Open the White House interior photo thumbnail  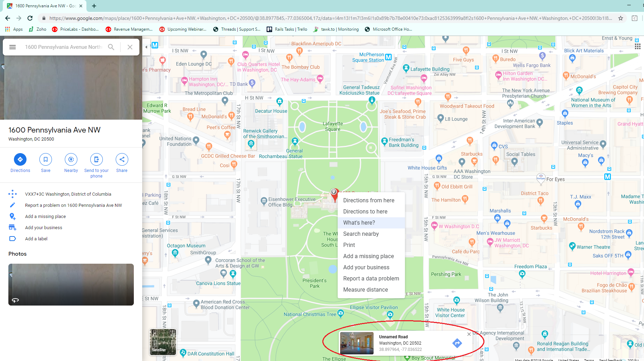tap(356, 343)
